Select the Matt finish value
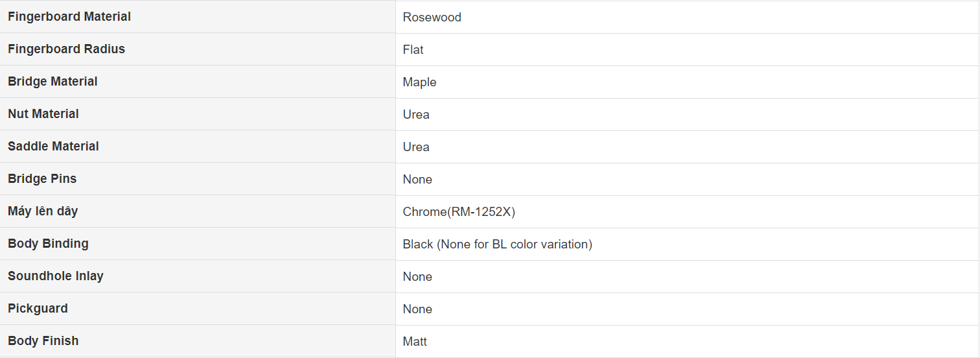 point(415,342)
